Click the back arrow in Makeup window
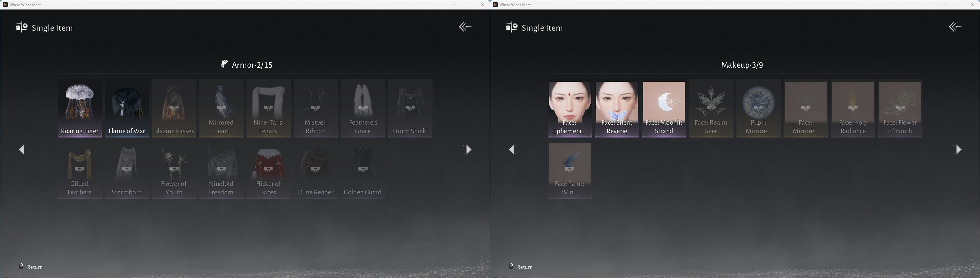This screenshot has height=278, width=980. [955, 27]
